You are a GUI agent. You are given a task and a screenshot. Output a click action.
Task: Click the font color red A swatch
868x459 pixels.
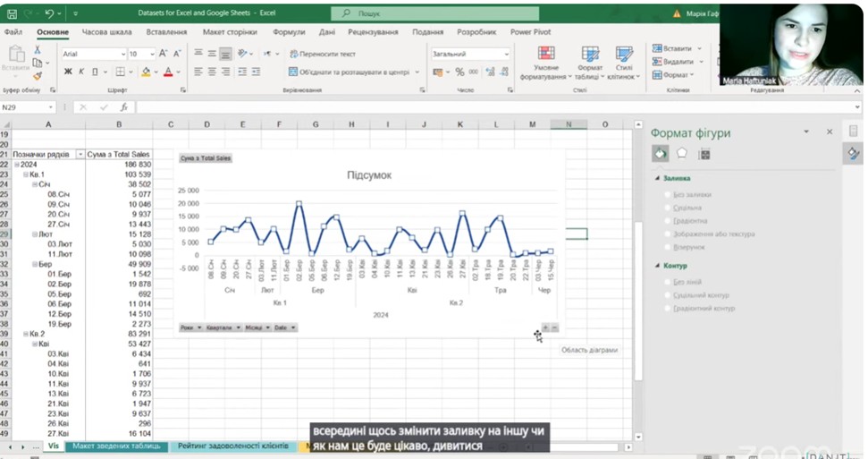(167, 72)
